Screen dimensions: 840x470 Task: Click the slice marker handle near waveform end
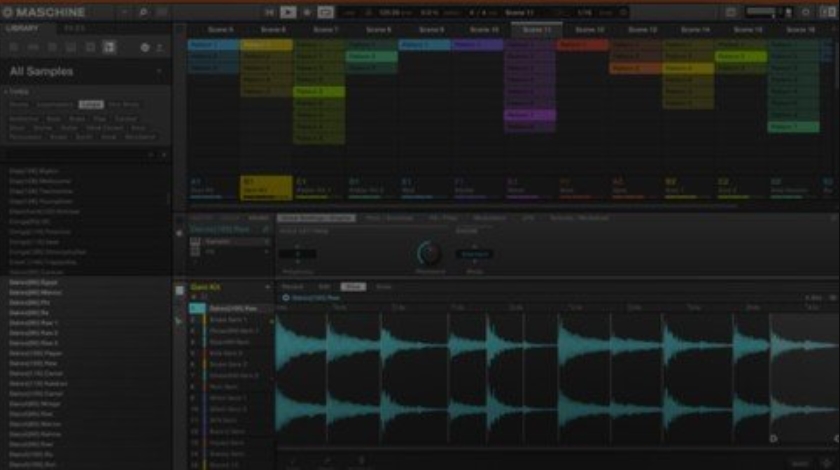[773, 438]
